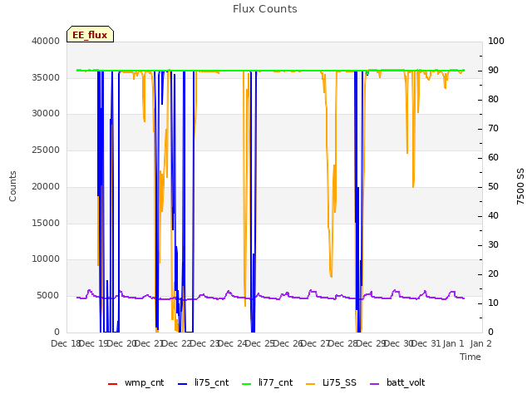
Task: Click the 25000 tick on the Counts axis
Action: pyautogui.click(x=46, y=150)
